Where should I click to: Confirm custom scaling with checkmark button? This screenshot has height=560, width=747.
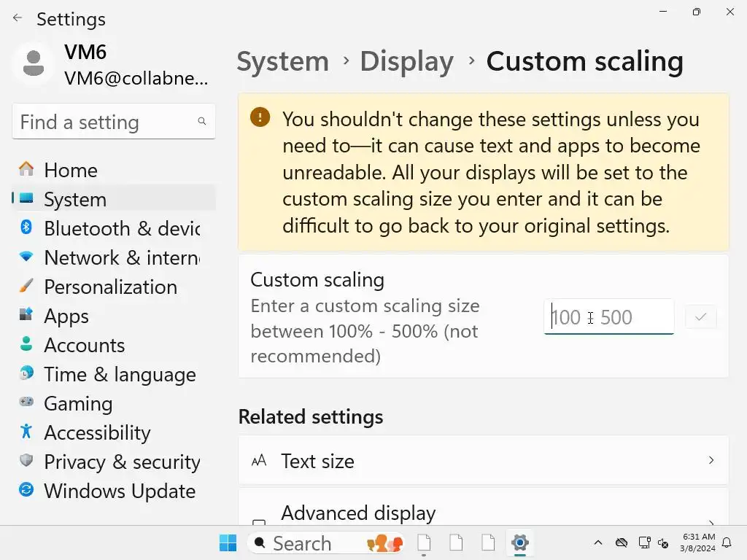701,317
